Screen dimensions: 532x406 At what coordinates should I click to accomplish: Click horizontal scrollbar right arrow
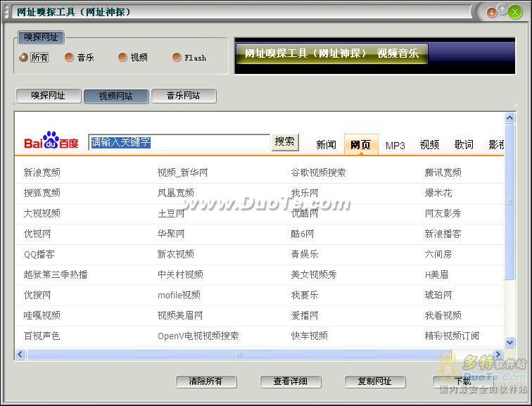click(498, 355)
